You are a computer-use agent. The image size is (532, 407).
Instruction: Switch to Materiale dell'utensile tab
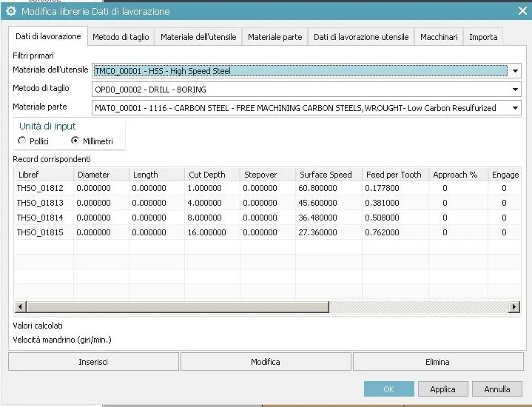tap(198, 37)
